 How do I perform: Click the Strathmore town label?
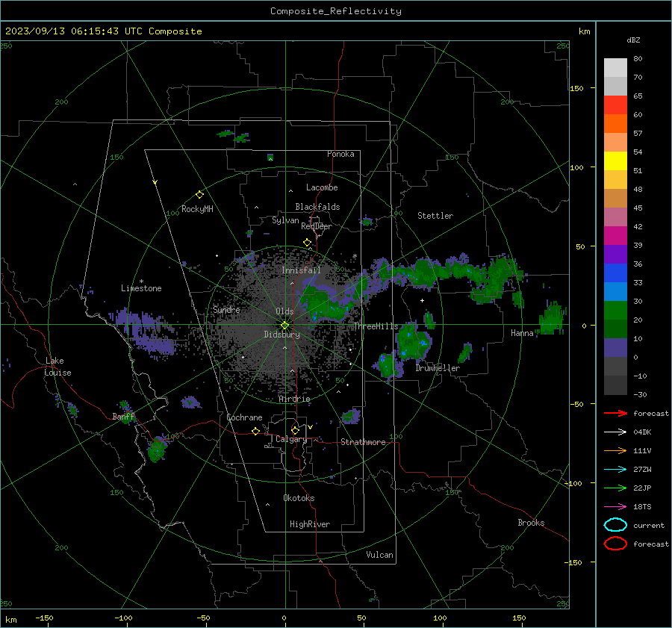pyautogui.click(x=363, y=442)
